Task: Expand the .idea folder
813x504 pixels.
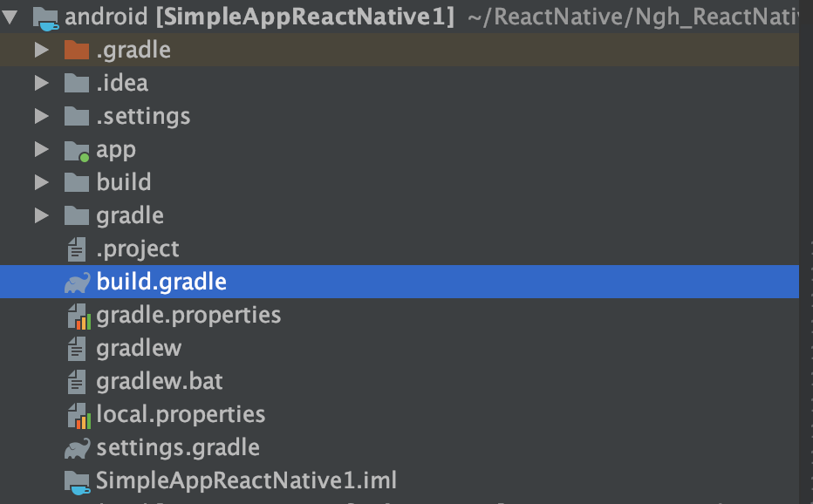Action: [41, 84]
